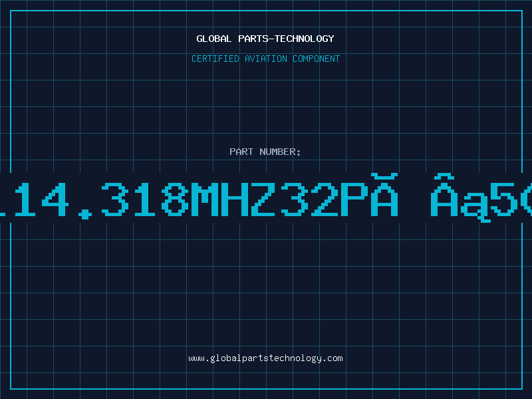
Task: Click the PART NUMBER: label
Action: (265, 152)
